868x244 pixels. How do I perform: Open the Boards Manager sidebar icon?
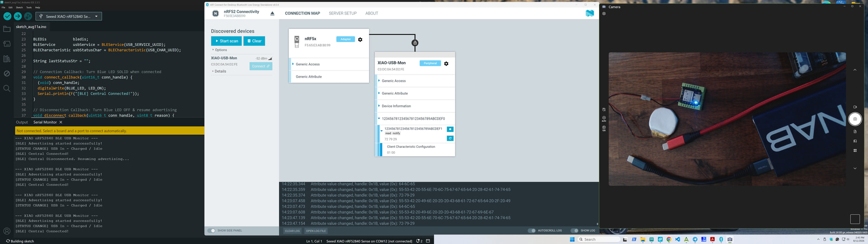[x=7, y=44]
